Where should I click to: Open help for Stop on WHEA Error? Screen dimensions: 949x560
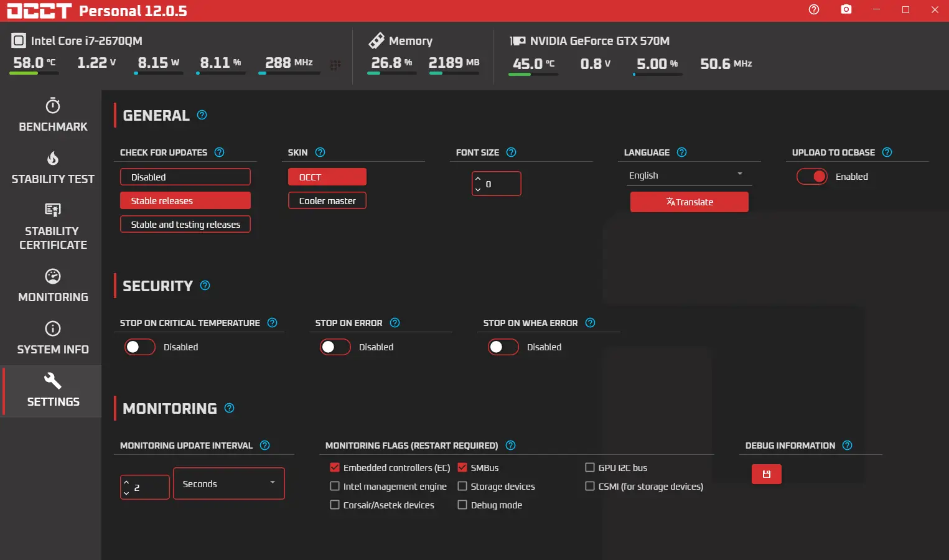(x=591, y=323)
